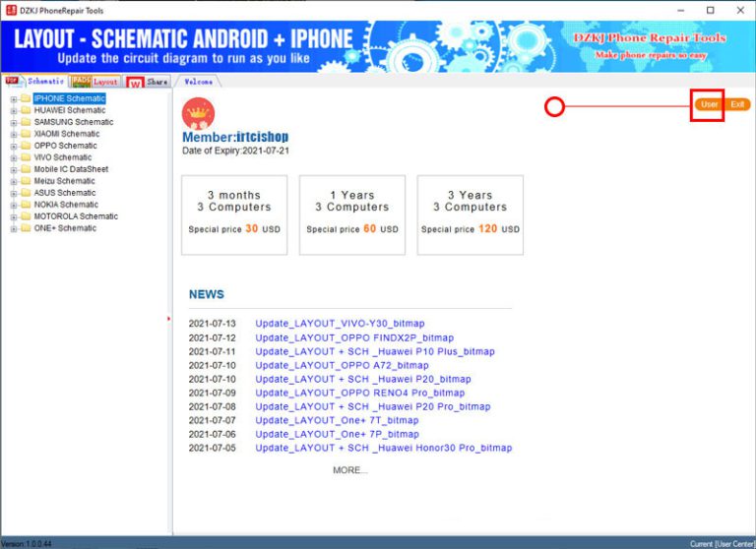This screenshot has width=756, height=549.
Task: Select the Welcome tab
Action: pos(199,82)
